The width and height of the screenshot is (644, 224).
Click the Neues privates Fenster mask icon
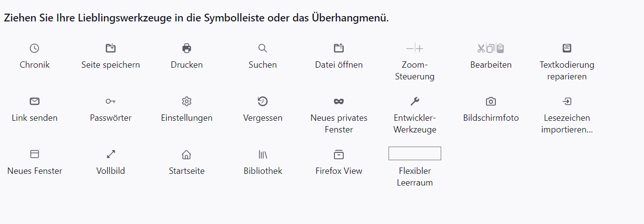(339, 101)
